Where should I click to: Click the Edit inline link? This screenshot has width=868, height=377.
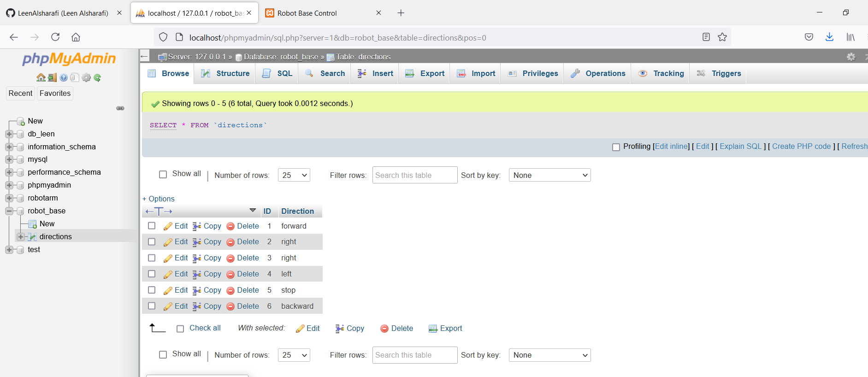(x=672, y=146)
